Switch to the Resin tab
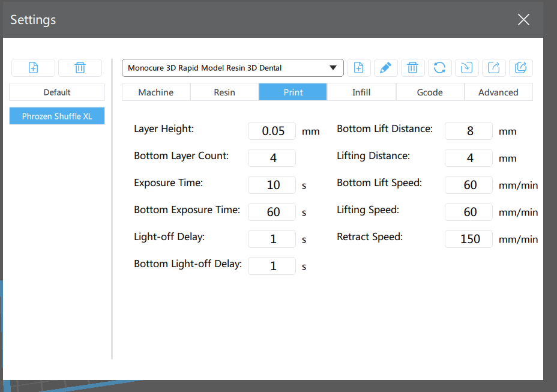The image size is (557, 392). [x=224, y=92]
